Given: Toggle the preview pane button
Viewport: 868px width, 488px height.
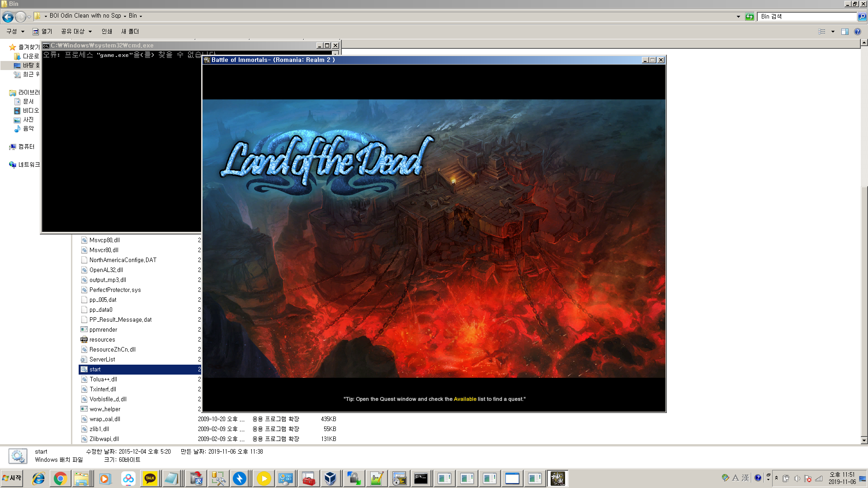Looking at the screenshot, I should [x=844, y=32].
